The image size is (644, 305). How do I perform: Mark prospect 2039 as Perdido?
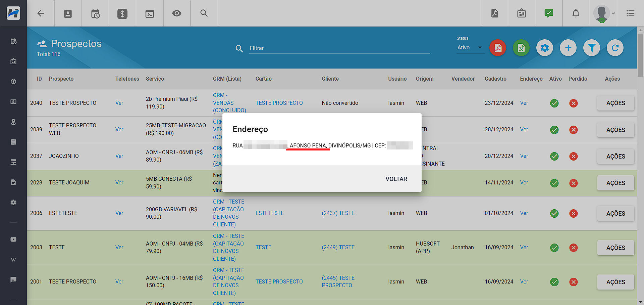point(574,130)
